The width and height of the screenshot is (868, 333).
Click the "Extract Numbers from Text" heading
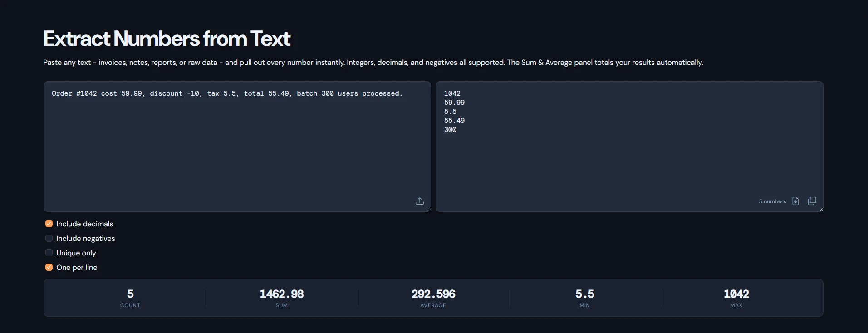[x=167, y=39]
